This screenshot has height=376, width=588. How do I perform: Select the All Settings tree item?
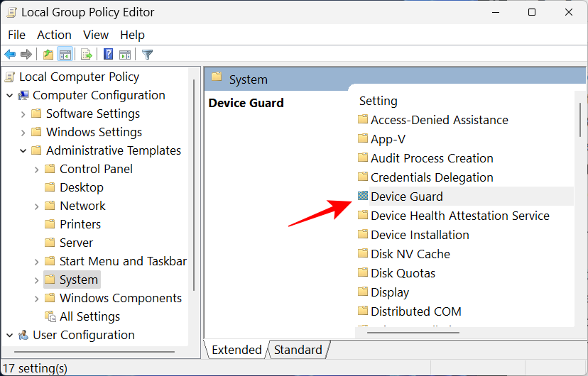click(x=89, y=317)
